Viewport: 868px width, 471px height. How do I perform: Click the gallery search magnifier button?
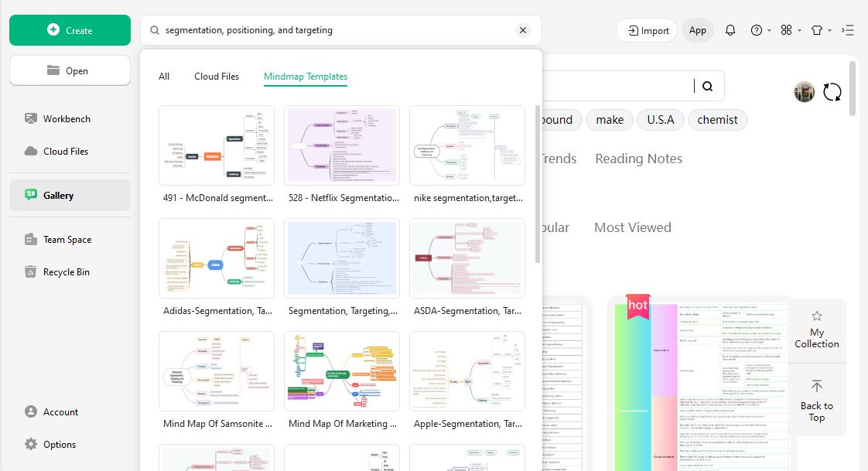(707, 86)
